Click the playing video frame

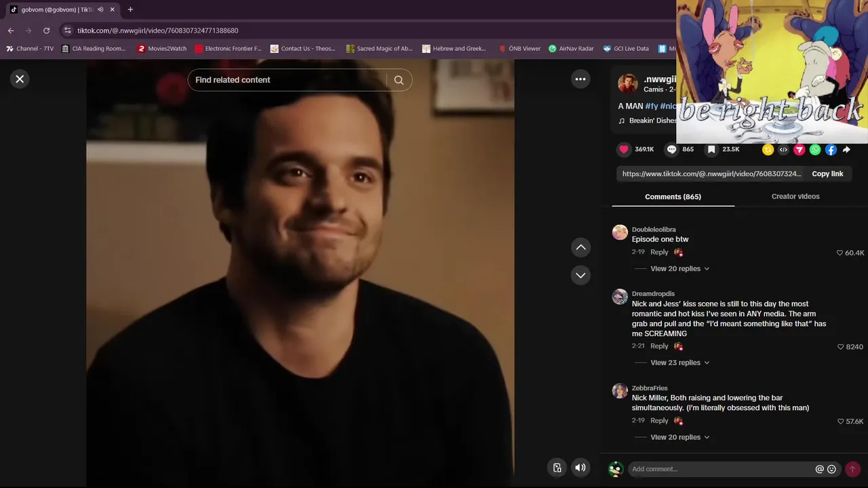(x=300, y=272)
